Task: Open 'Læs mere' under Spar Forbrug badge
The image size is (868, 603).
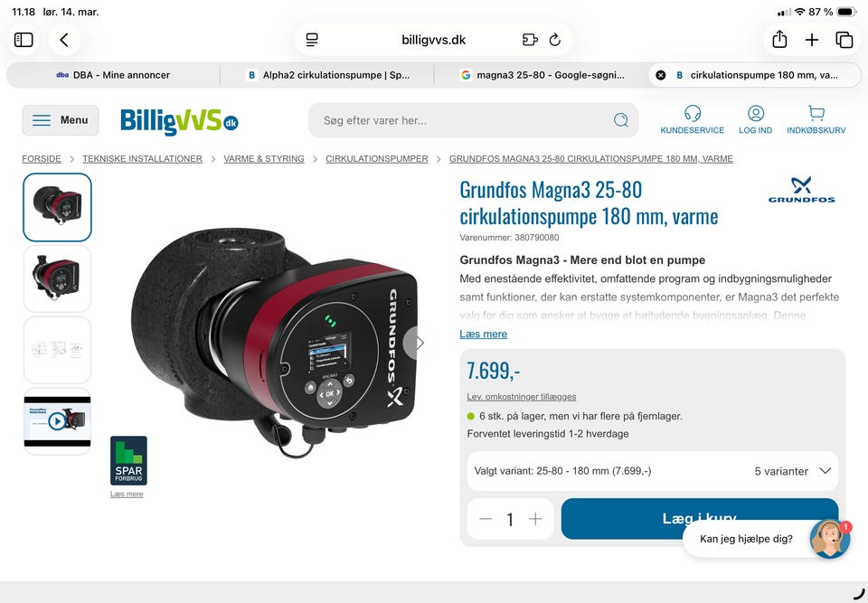Action: tap(127, 494)
